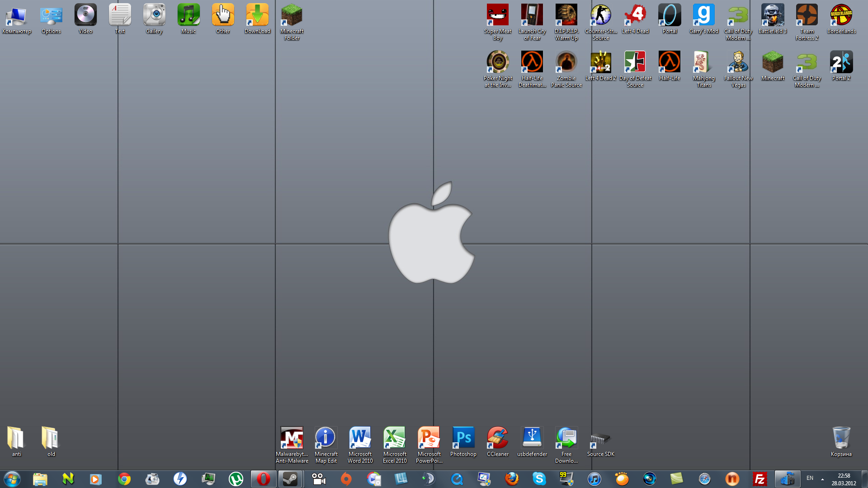Viewport: 868px width, 488px height.
Task: Open Skype from the taskbar
Action: (539, 479)
